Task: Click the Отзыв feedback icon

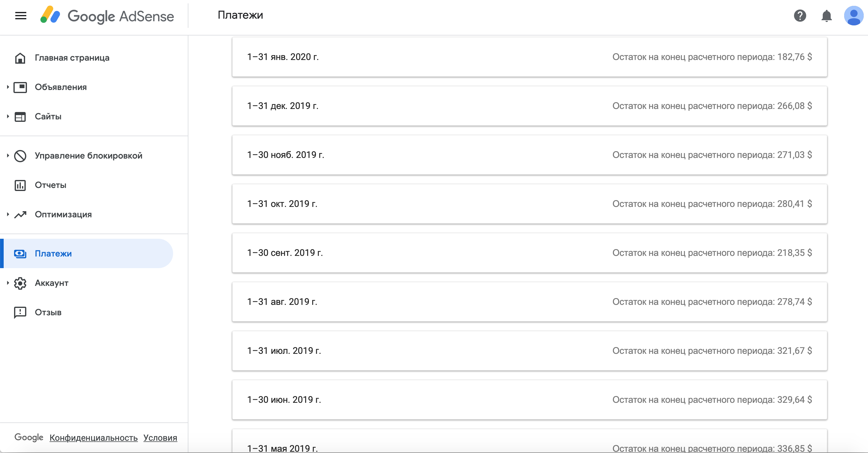Action: click(x=20, y=312)
